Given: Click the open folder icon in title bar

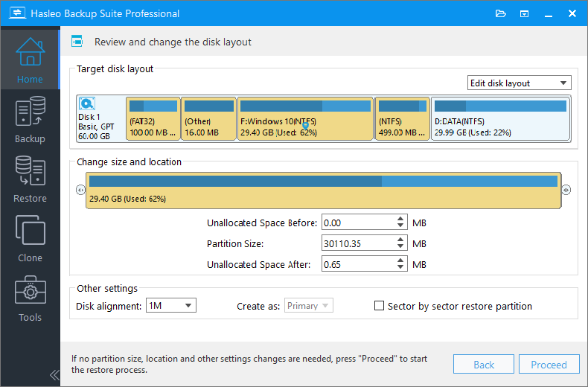Looking at the screenshot, I should click(x=501, y=14).
